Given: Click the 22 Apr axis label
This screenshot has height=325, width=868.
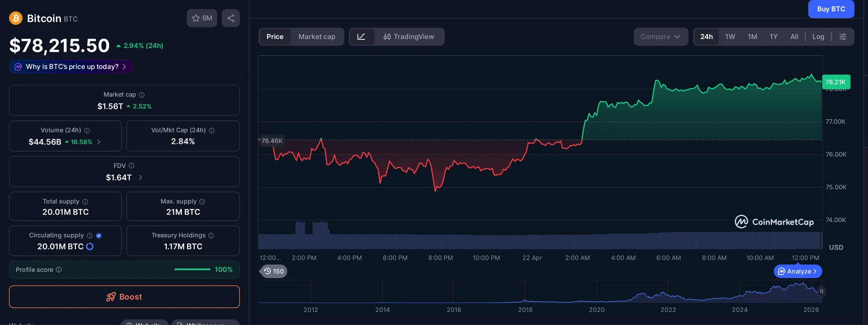Looking at the screenshot, I should click(x=532, y=258).
